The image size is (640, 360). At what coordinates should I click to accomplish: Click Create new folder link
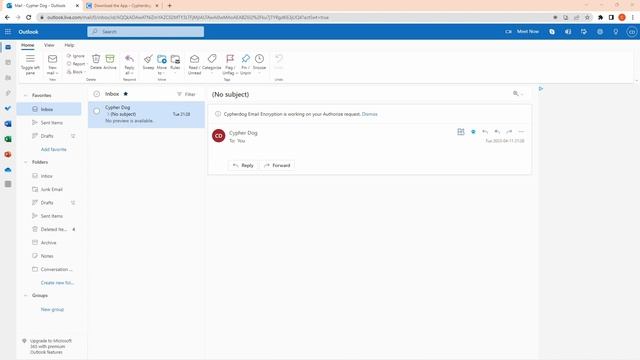pos(57,282)
